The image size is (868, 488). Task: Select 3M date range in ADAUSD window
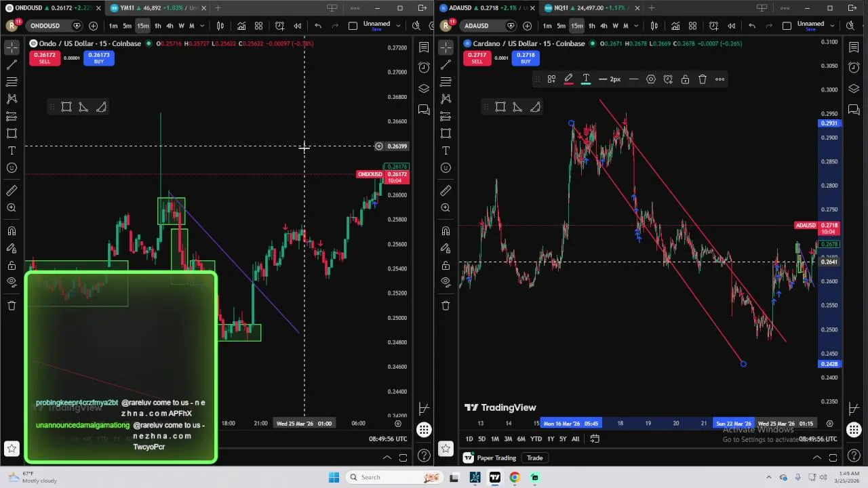click(x=508, y=439)
